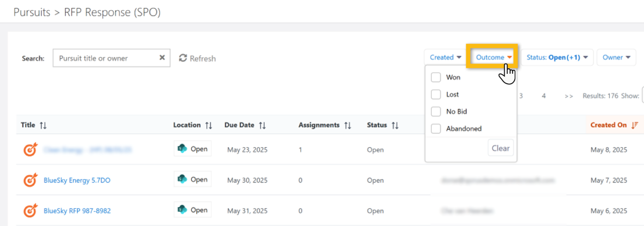Click the pursuit target icon beside BlueSky Energy 5.7DO
Image resolution: width=644 pixels, height=226 pixels.
pos(30,180)
